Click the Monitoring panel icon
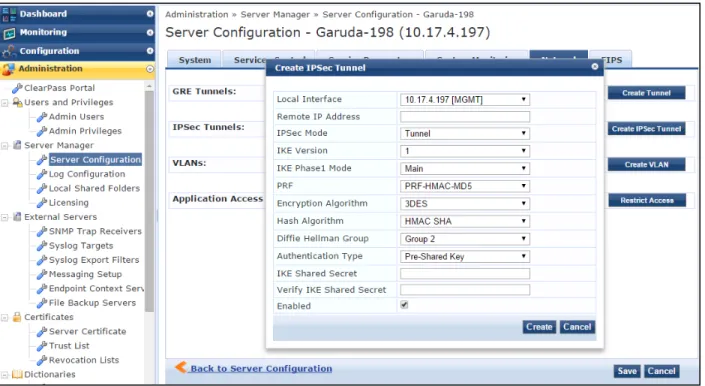Image resolution: width=705 pixels, height=386 pixels. 9,33
